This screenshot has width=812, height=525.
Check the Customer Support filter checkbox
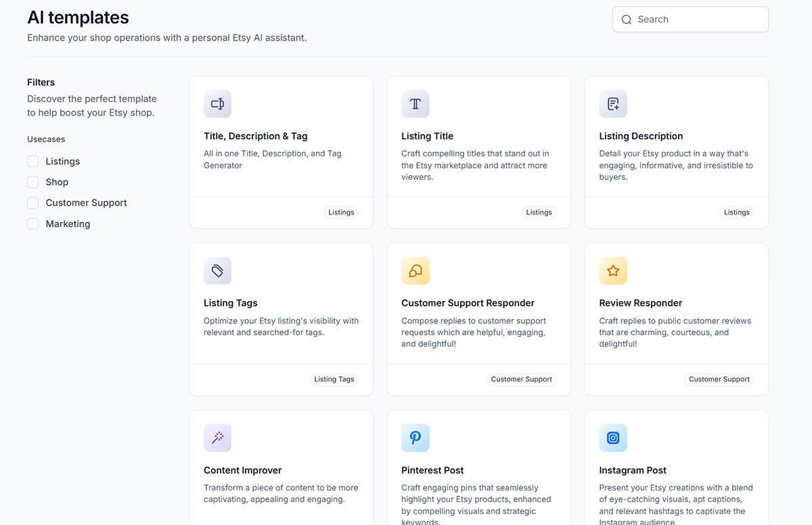(32, 203)
